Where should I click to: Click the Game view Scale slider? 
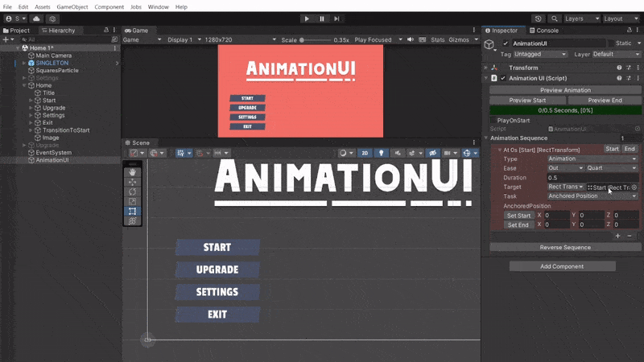pos(315,39)
